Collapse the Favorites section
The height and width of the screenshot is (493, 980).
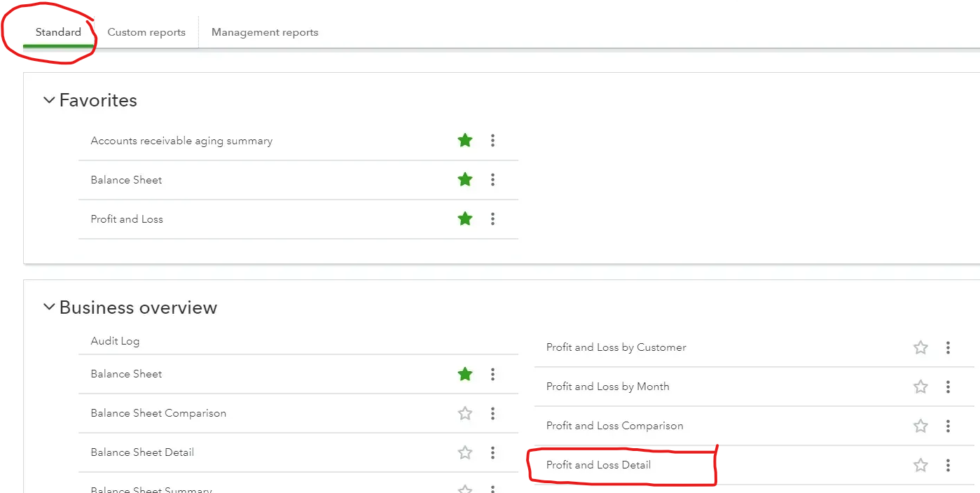(49, 100)
